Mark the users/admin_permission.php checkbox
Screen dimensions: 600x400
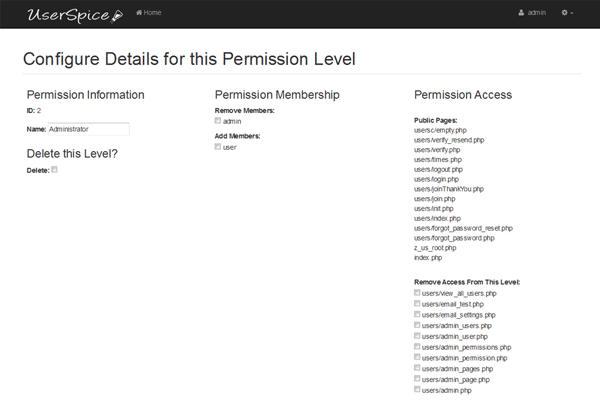click(417, 357)
